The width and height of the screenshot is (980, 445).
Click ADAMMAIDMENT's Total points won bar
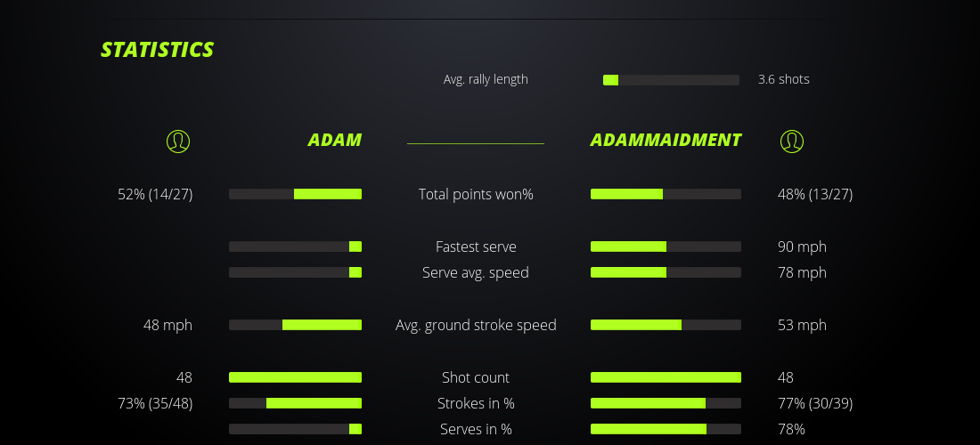tap(666, 194)
